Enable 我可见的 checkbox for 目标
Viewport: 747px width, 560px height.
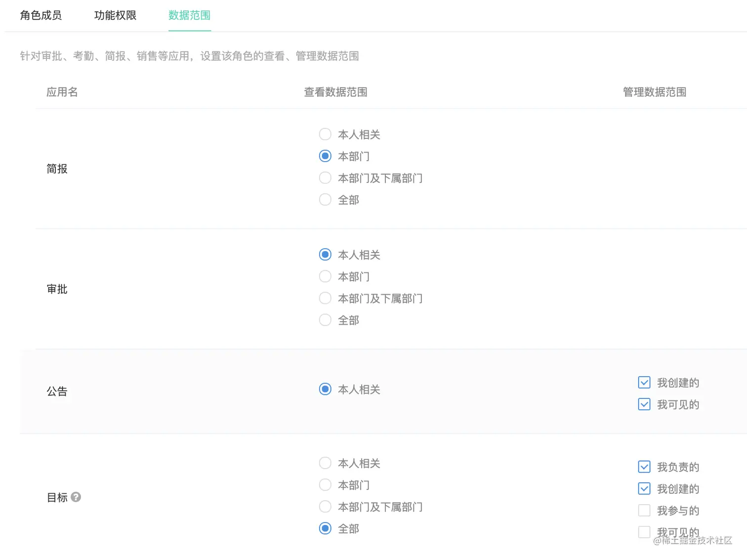point(644,532)
